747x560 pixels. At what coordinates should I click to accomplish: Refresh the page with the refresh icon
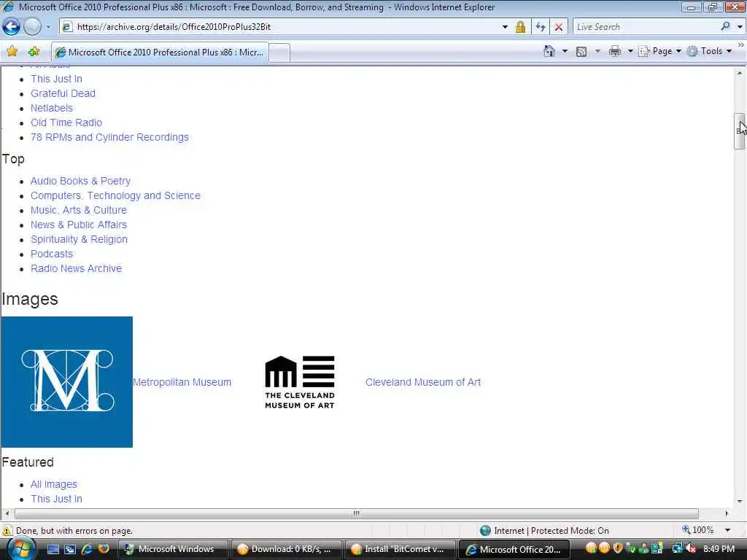point(541,27)
